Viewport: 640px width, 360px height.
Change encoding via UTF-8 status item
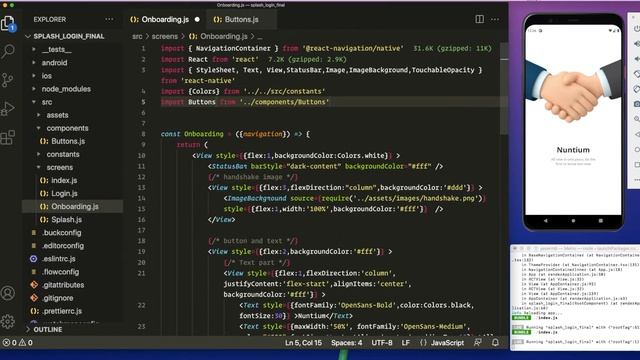[x=382, y=342]
